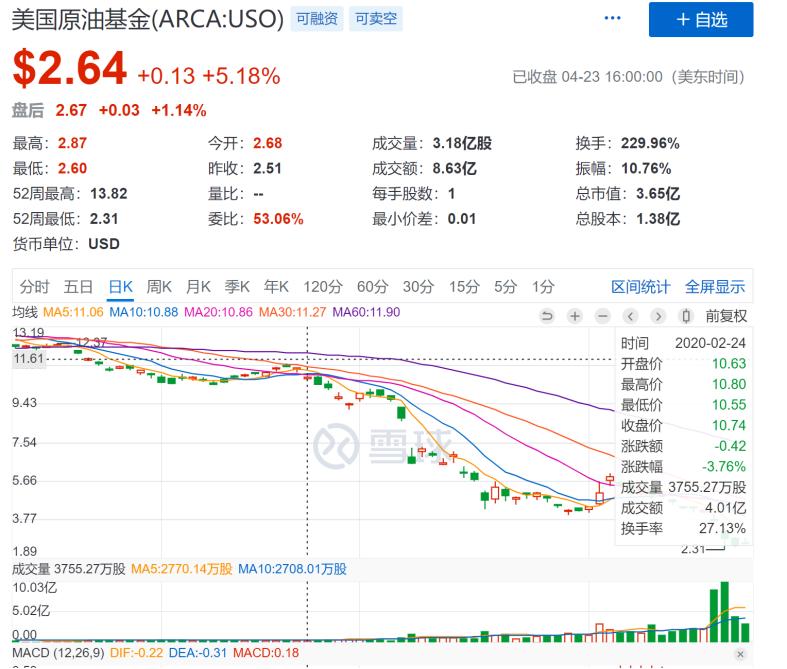Add stock with the +自选 button
The image size is (787, 669).
pos(701,20)
